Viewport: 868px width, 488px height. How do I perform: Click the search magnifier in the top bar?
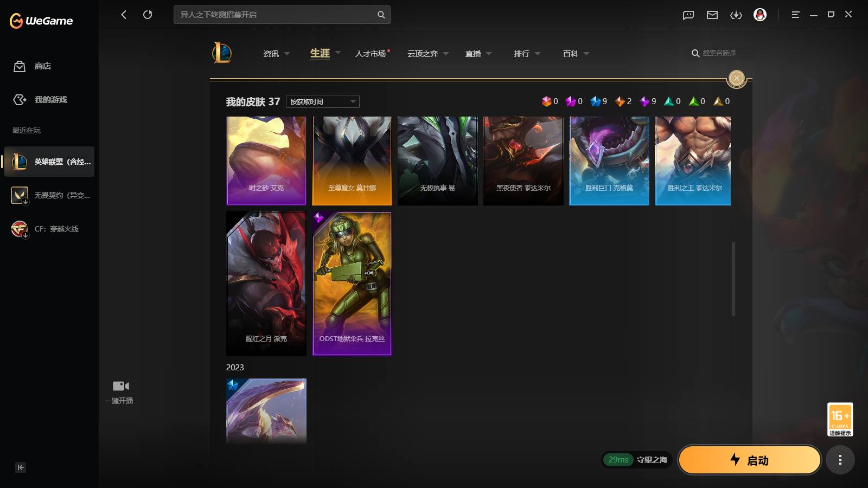pyautogui.click(x=381, y=15)
